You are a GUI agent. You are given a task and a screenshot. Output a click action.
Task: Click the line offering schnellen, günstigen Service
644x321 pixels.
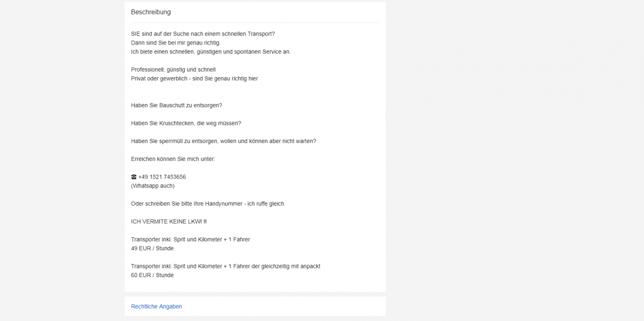(211, 52)
